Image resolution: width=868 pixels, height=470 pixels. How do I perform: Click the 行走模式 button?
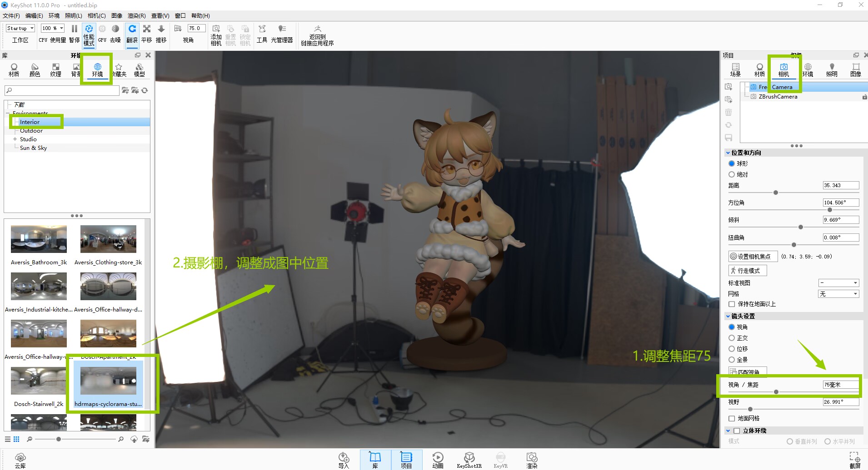coord(748,271)
